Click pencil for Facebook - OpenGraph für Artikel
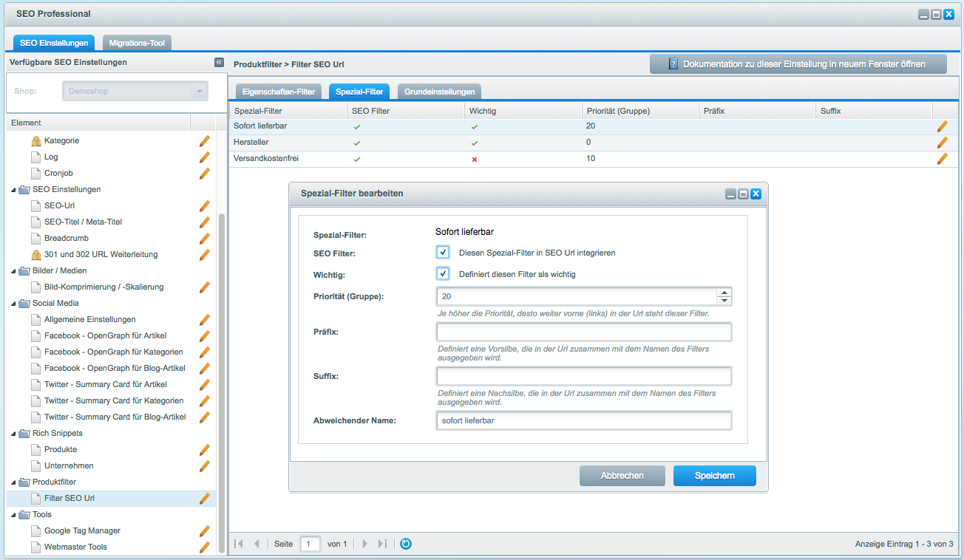This screenshot has height=560, width=964. point(205,335)
